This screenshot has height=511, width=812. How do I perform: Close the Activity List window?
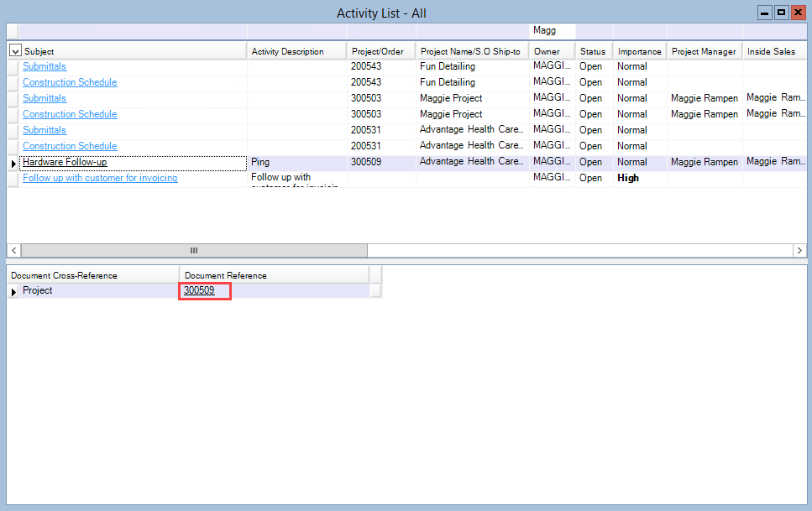click(x=797, y=13)
